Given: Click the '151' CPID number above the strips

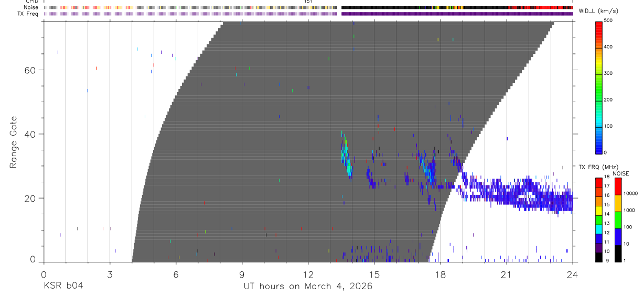Looking at the screenshot, I should coord(308,2).
